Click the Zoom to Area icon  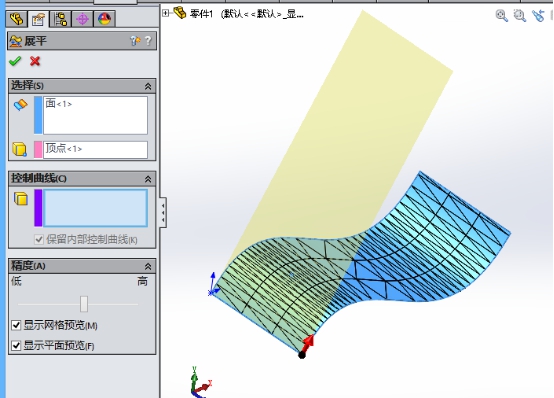pos(520,16)
